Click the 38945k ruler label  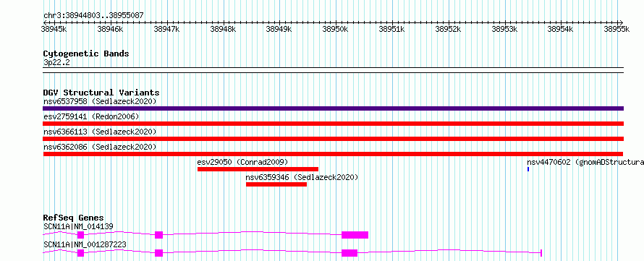coord(54,29)
